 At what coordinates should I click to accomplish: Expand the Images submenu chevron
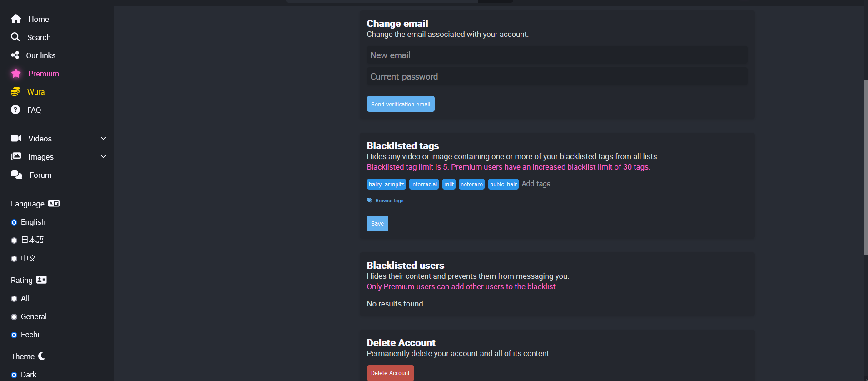104,156
